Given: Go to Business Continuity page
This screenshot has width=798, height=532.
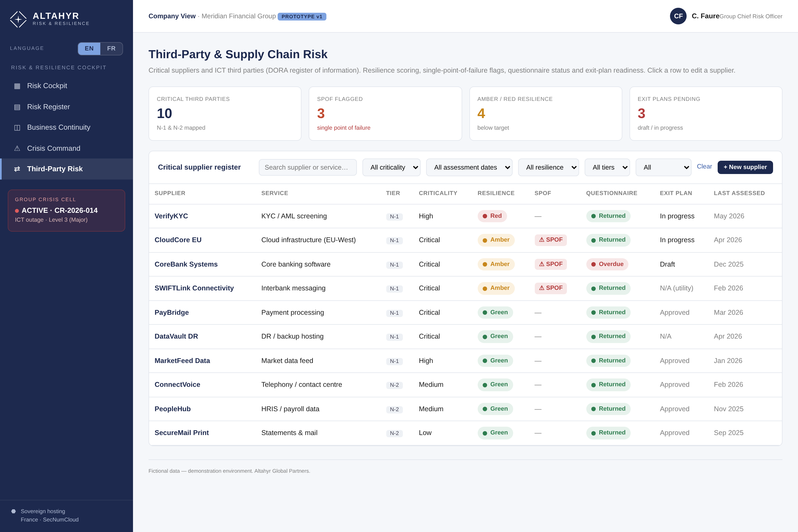Looking at the screenshot, I should tap(66, 127).
